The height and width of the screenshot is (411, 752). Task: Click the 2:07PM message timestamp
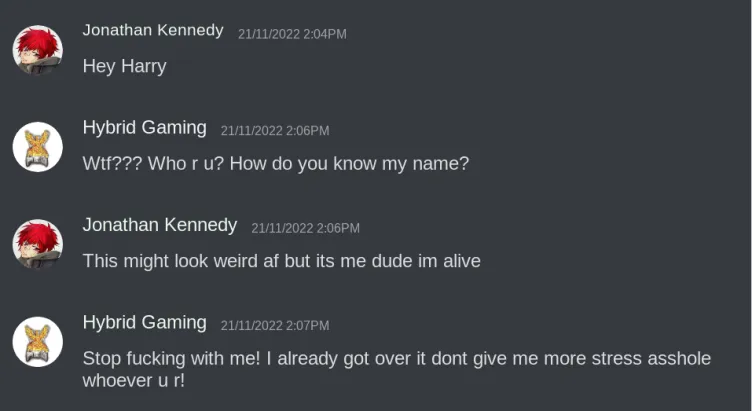click(274, 325)
